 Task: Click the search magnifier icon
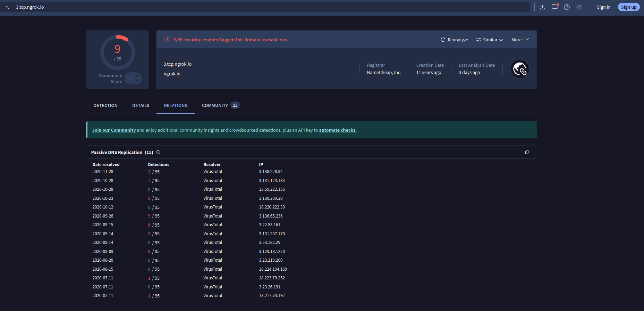tap(8, 7)
